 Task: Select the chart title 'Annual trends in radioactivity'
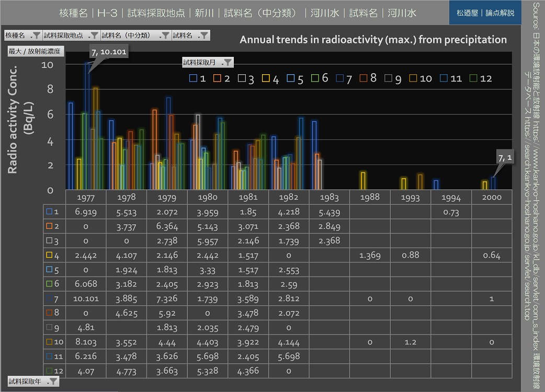click(x=373, y=40)
